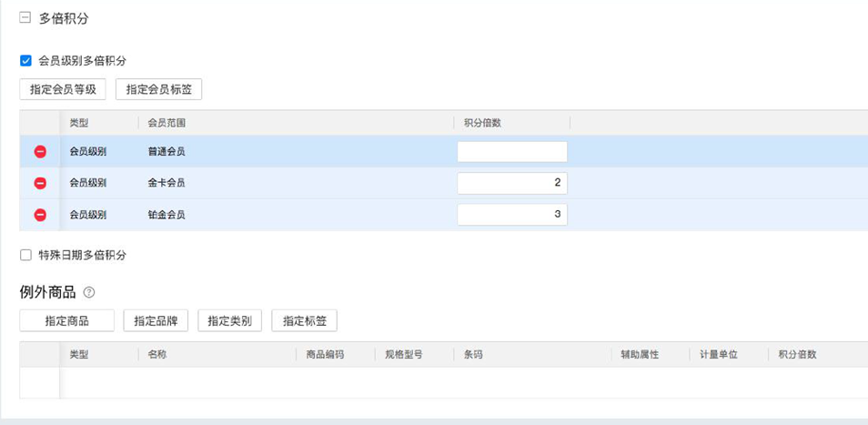Collapse the 多倍积分 section
This screenshot has height=425, width=868.
pos(25,18)
